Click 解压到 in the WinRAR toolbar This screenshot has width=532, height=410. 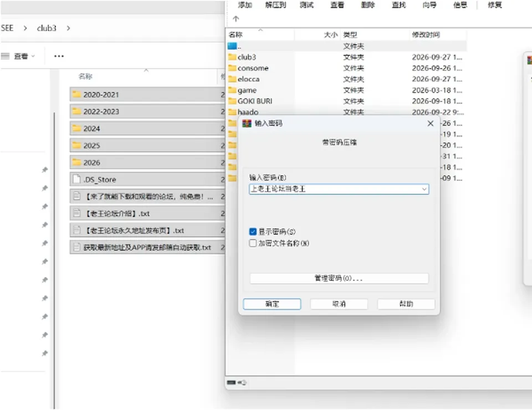pyautogui.click(x=275, y=5)
